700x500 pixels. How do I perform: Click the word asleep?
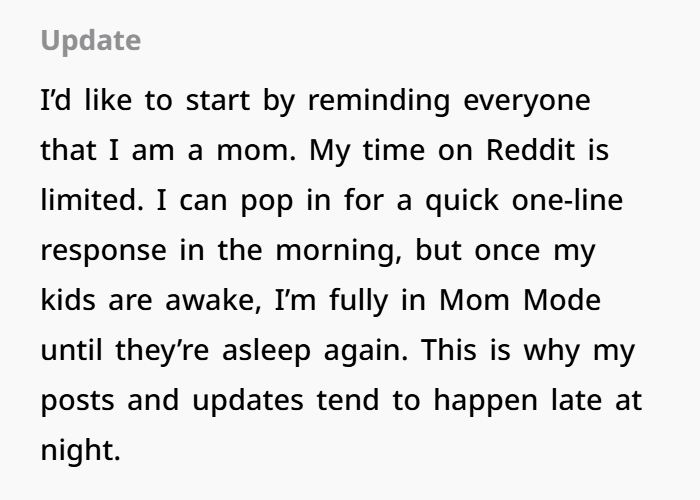[266, 351]
